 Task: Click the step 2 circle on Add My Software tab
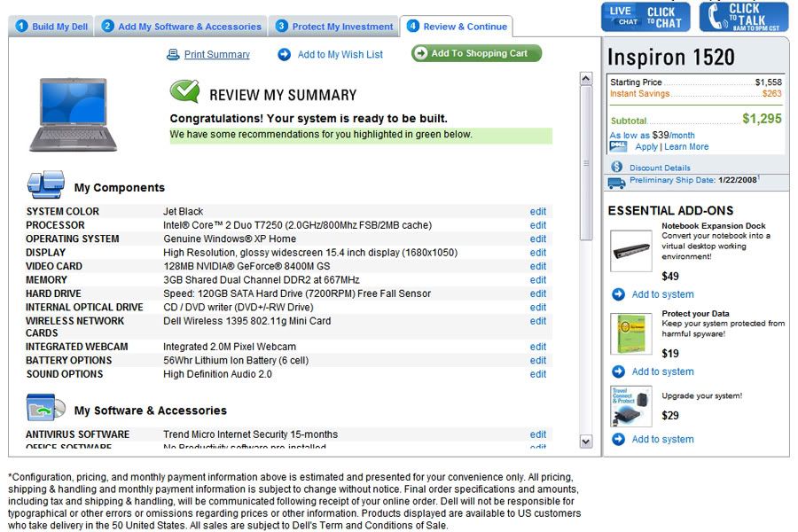[x=107, y=26]
